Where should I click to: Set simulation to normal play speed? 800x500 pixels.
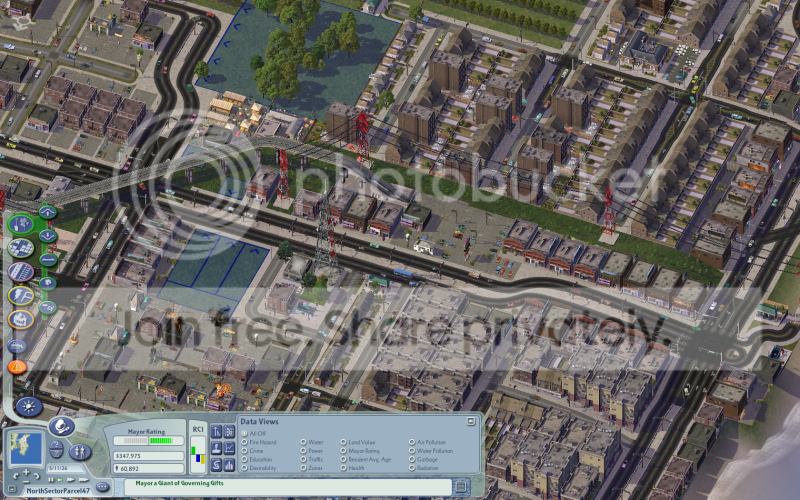[x=60, y=480]
